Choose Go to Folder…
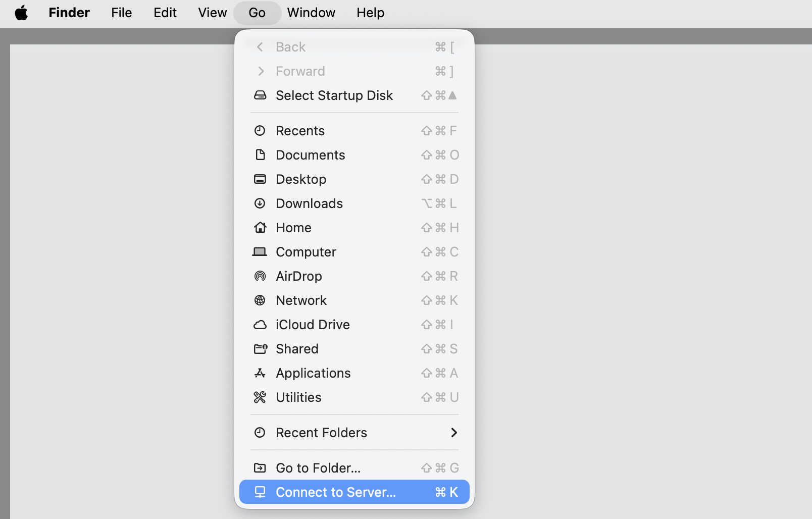This screenshot has width=812, height=519. [x=354, y=468]
